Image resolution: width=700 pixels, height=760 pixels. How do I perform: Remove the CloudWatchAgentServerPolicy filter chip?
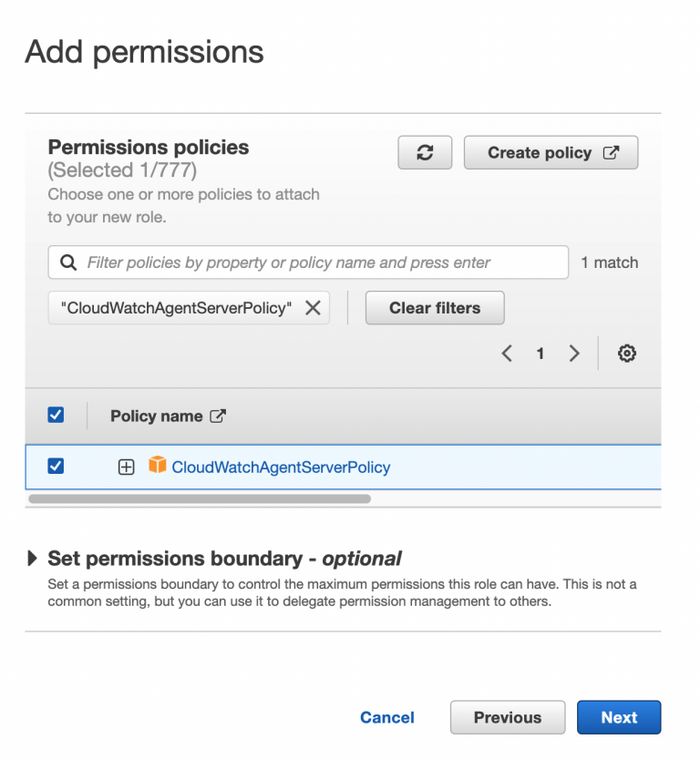pyautogui.click(x=313, y=308)
